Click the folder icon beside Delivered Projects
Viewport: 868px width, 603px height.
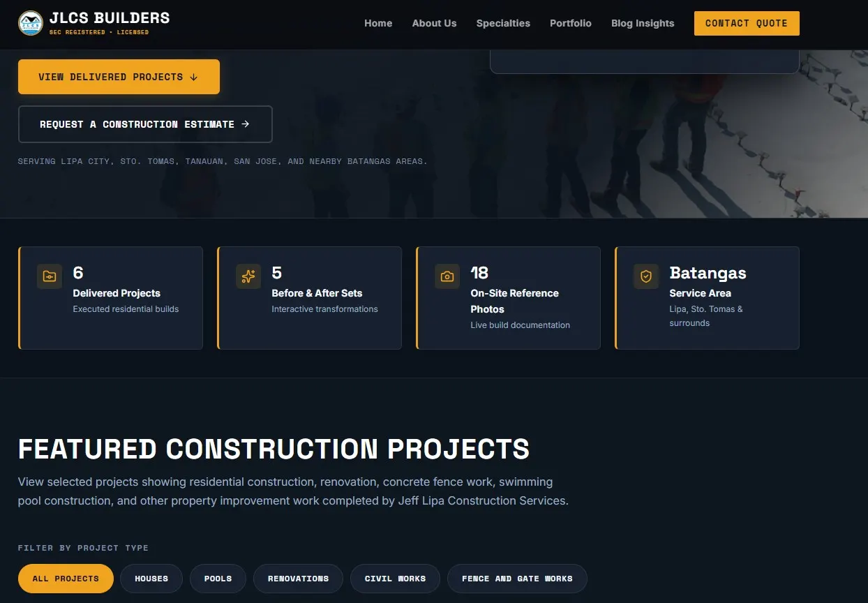[x=50, y=276]
